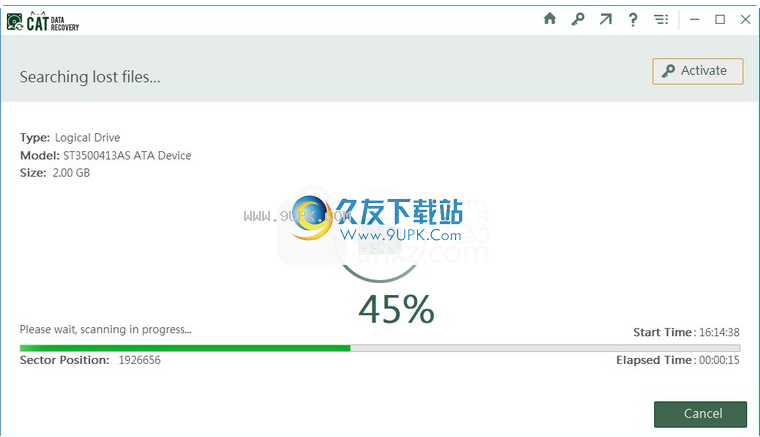Select Elapsed Time 00:00:15 value
Screen dimensions: 760x437
(719, 360)
